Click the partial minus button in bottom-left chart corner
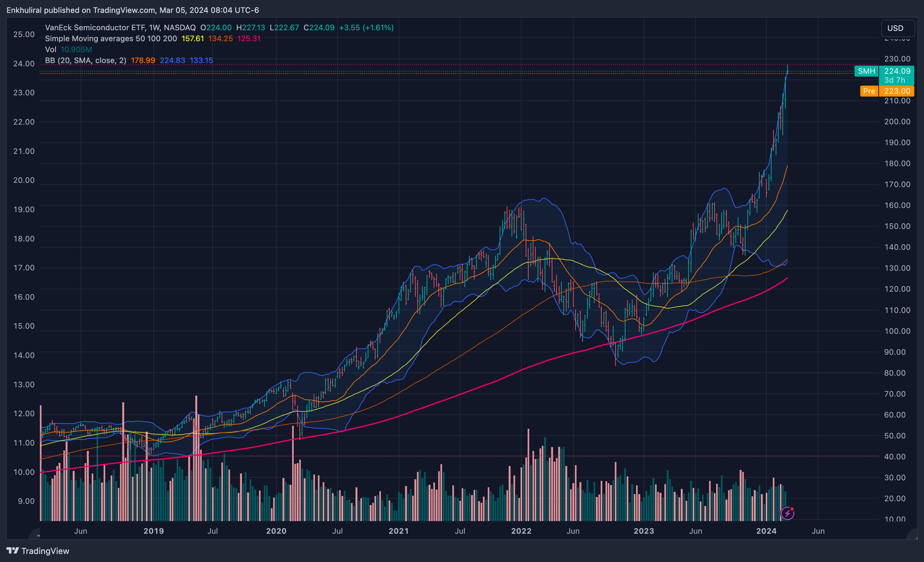Image resolution: width=924 pixels, height=562 pixels. 38,535
